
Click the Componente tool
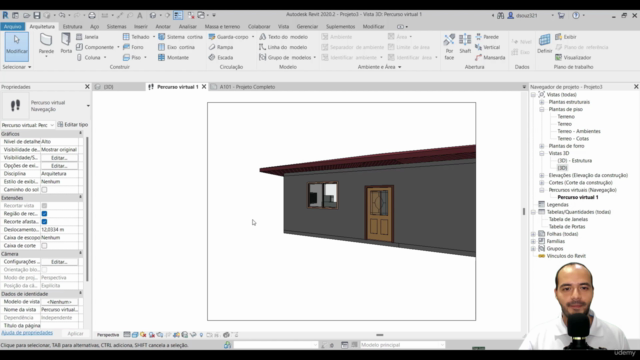[95, 47]
